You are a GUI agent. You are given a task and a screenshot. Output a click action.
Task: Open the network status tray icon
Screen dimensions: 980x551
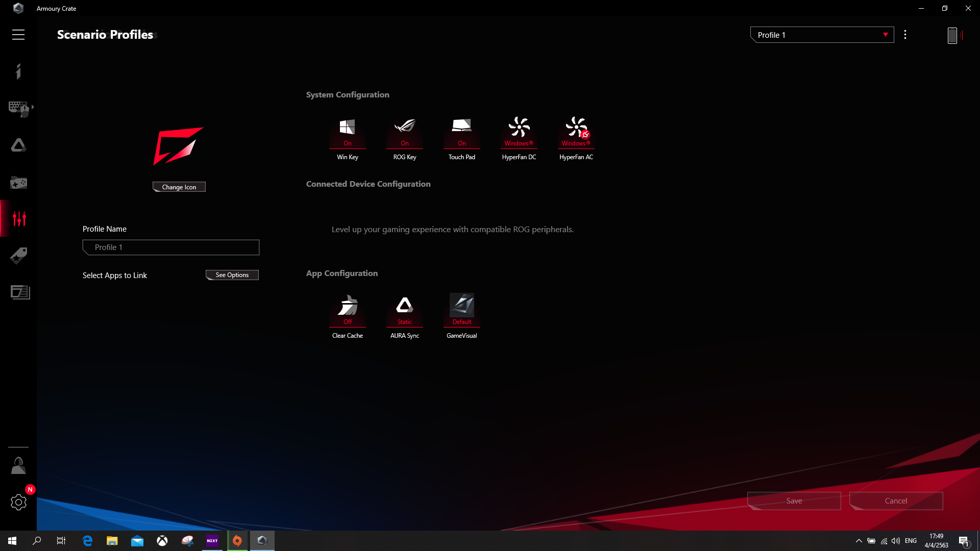(884, 541)
